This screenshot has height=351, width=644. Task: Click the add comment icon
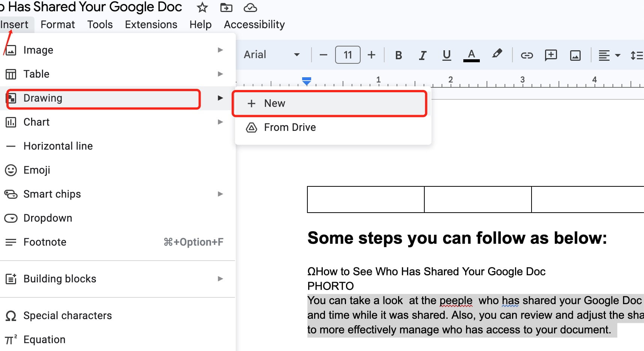click(x=551, y=55)
